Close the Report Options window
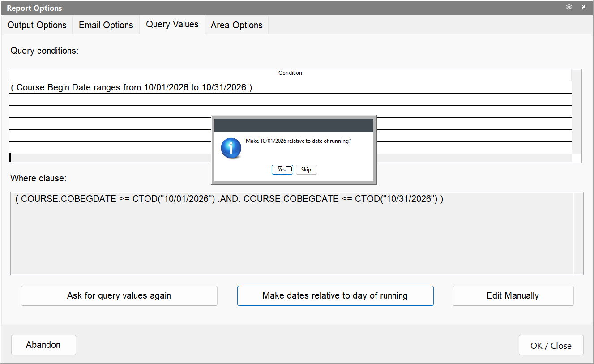Screen dimensions: 594x364 point(584,7)
